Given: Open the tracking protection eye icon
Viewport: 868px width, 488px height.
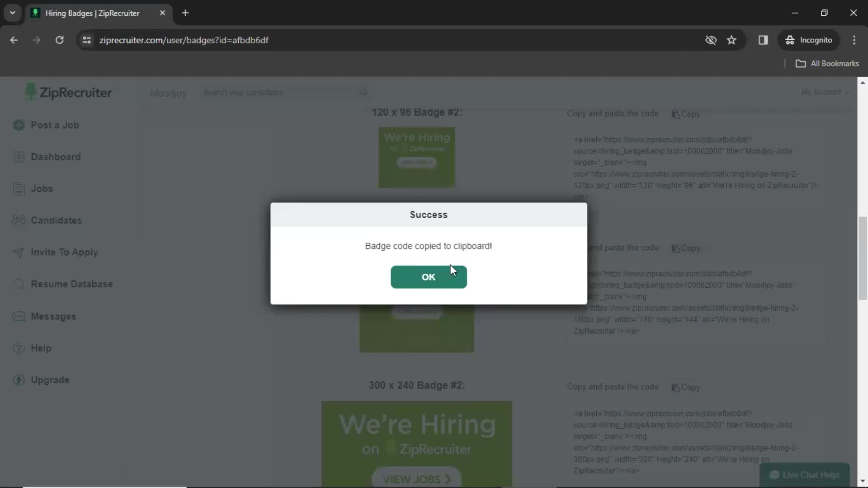Looking at the screenshot, I should (x=711, y=40).
